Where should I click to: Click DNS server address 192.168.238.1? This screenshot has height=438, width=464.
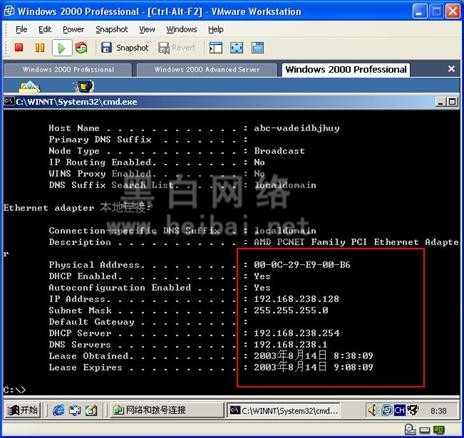(x=290, y=344)
